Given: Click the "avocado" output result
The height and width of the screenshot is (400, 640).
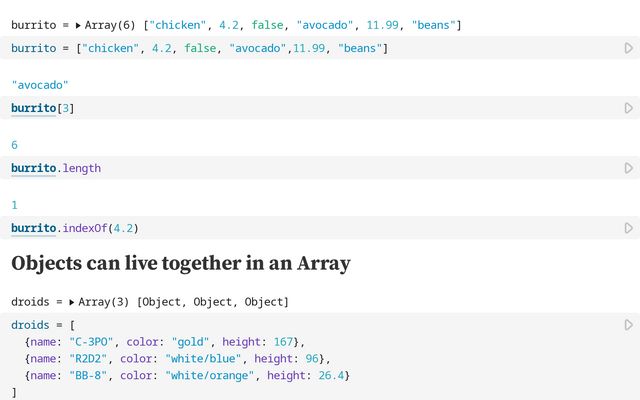Looking at the screenshot, I should [40, 85].
